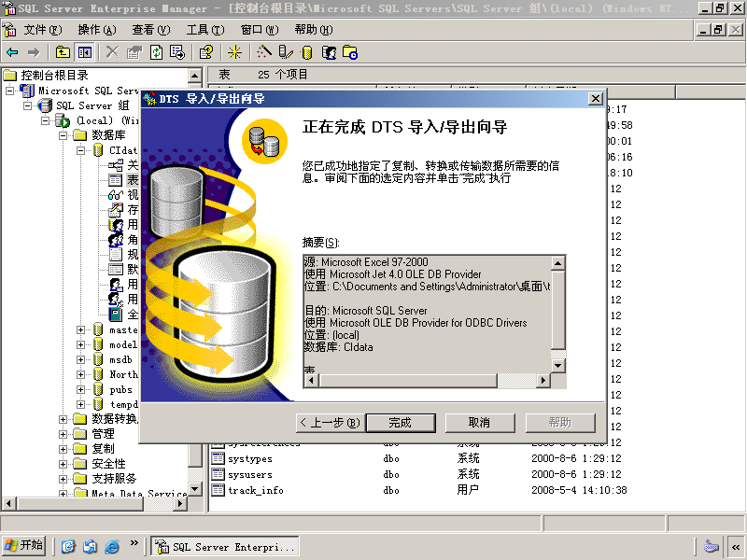The height and width of the screenshot is (560, 747).
Task: Click summary box scroll down arrow
Action: click(557, 366)
